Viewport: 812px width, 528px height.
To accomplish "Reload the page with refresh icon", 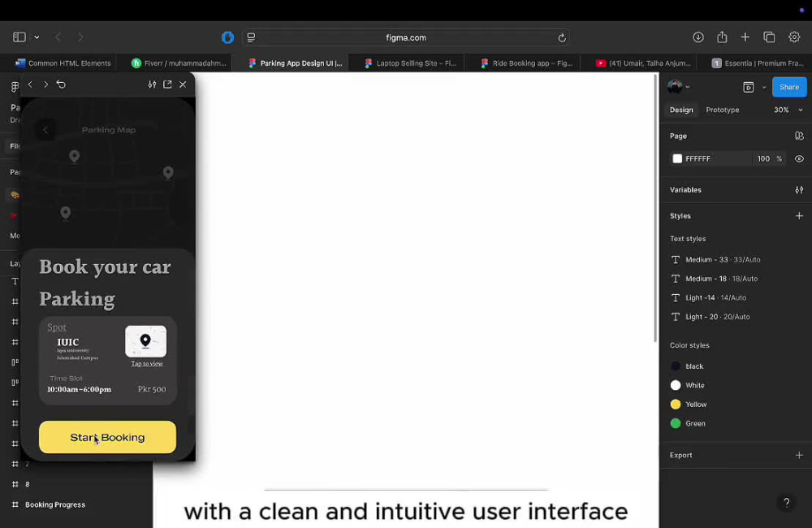I will [x=561, y=38].
